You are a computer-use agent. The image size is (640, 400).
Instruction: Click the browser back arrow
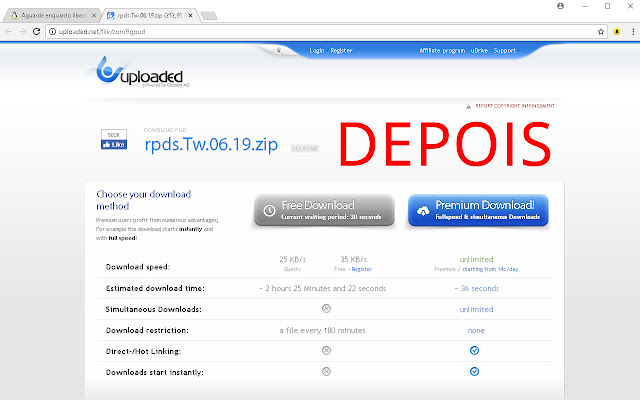click(9, 31)
